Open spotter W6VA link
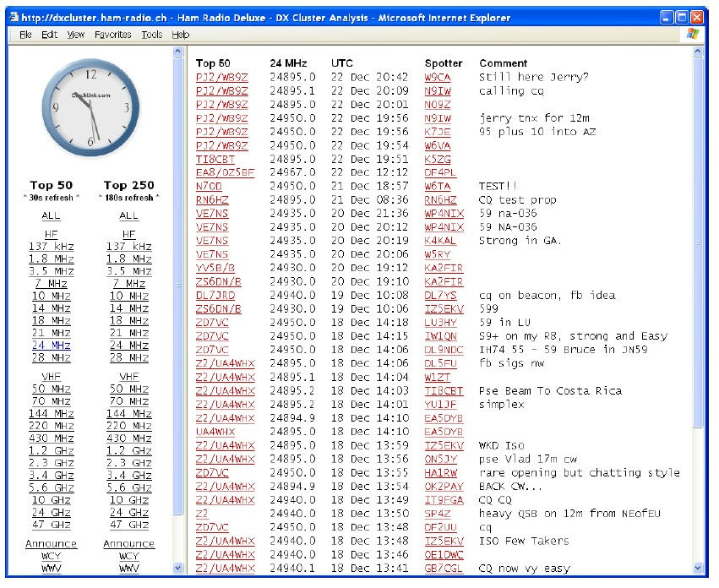This screenshot has height=588, width=719. (x=438, y=145)
